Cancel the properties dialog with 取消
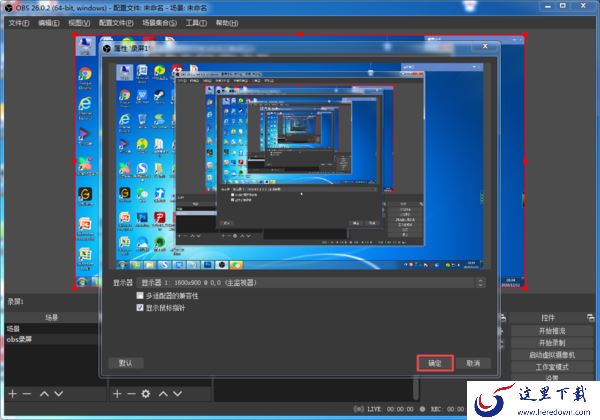Screen dimensions: 600x420 473,363
